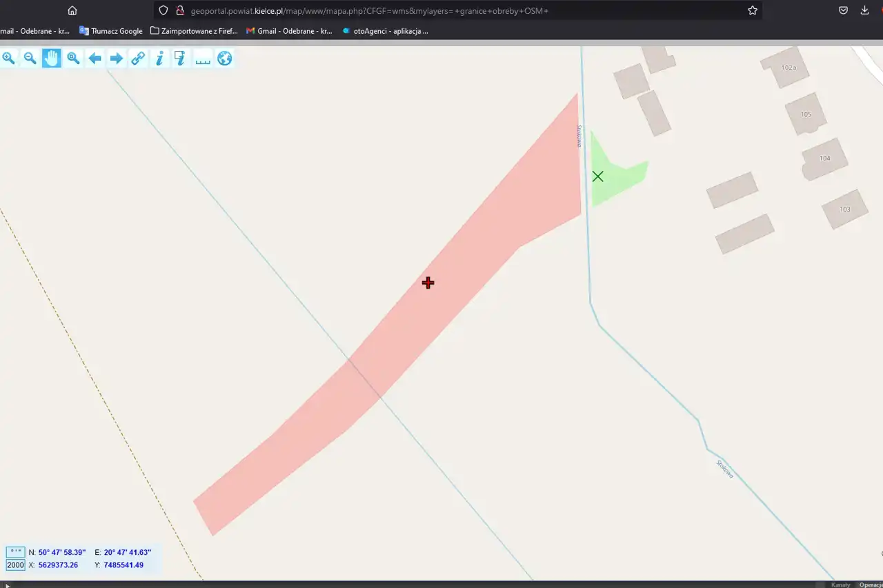
Task: Toggle the 2000 coordinate system button
Action: click(15, 565)
